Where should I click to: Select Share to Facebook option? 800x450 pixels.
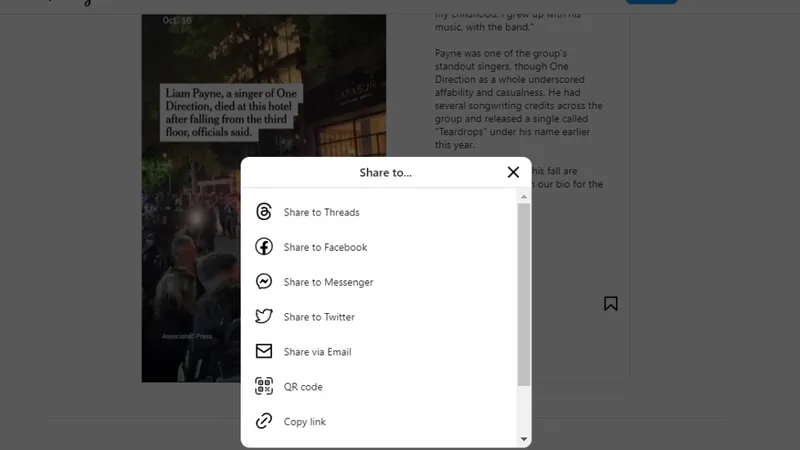(x=379, y=247)
